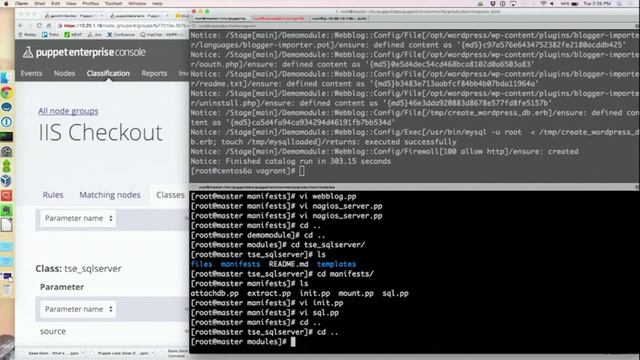Select the first Chrome browser tab
The image size is (640, 360).
point(73,16)
